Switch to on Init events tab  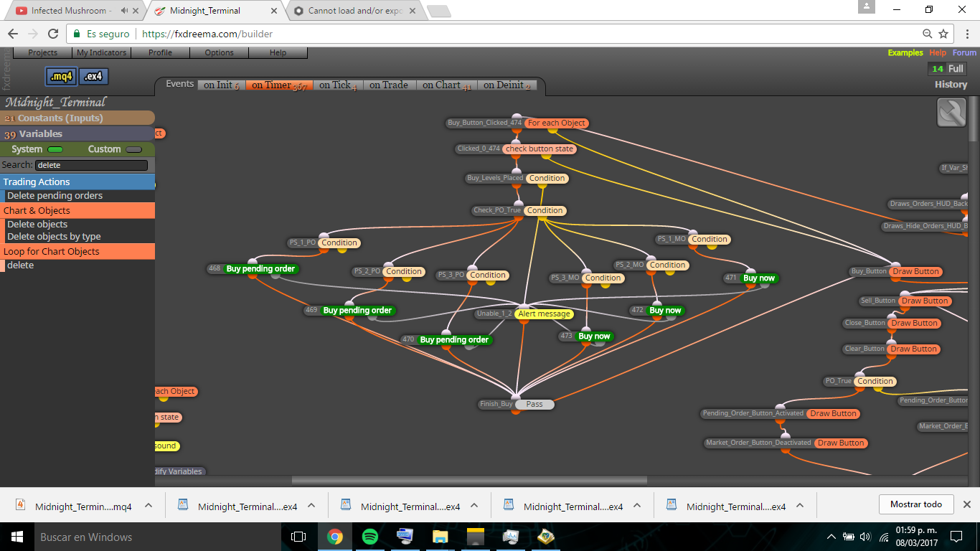pyautogui.click(x=221, y=85)
